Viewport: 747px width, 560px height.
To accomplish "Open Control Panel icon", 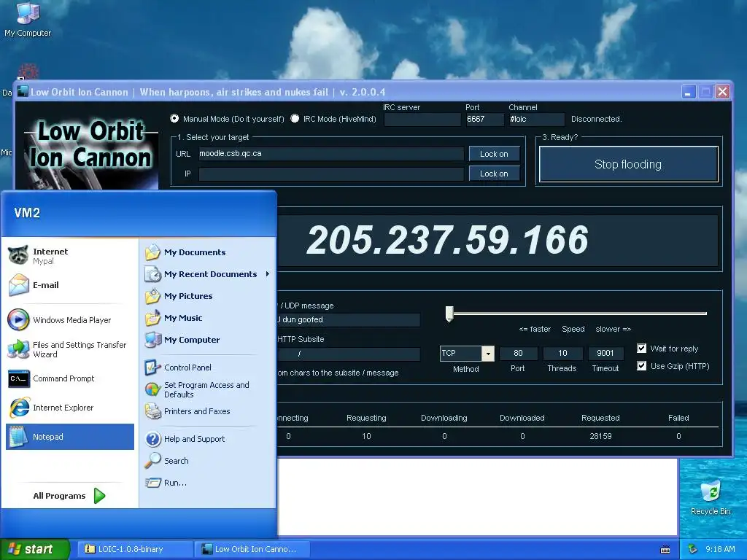I will click(153, 367).
